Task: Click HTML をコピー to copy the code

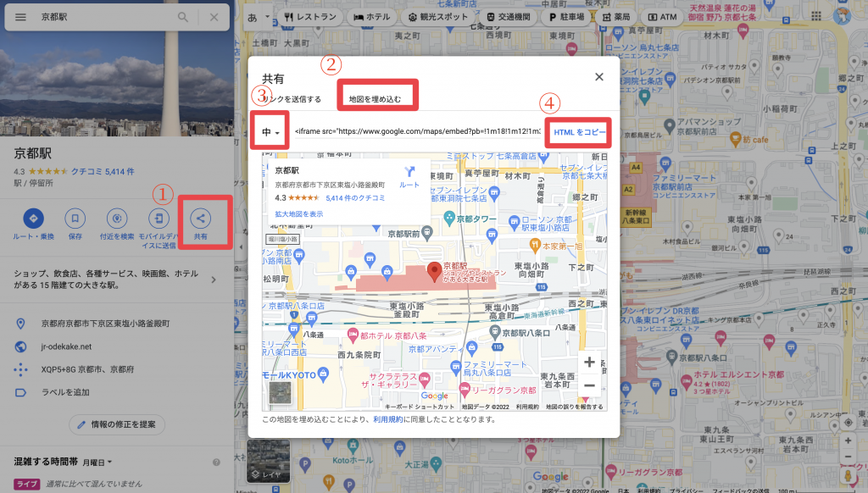Action: pos(579,132)
